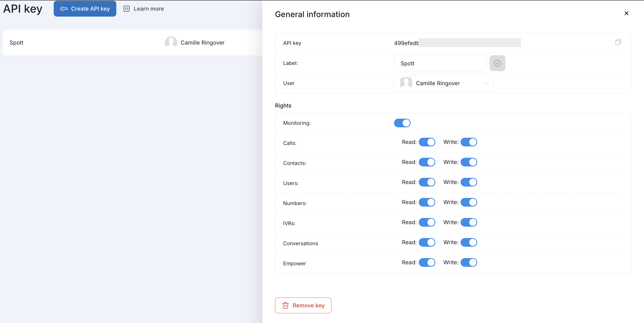
Task: Click the trash icon on Remove key
Action: pyautogui.click(x=285, y=305)
